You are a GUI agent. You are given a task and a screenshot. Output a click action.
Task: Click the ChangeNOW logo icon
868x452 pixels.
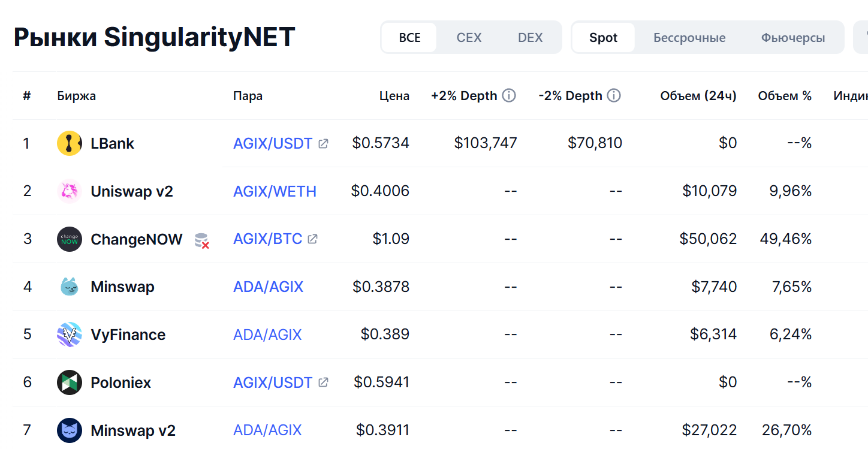[x=70, y=239]
